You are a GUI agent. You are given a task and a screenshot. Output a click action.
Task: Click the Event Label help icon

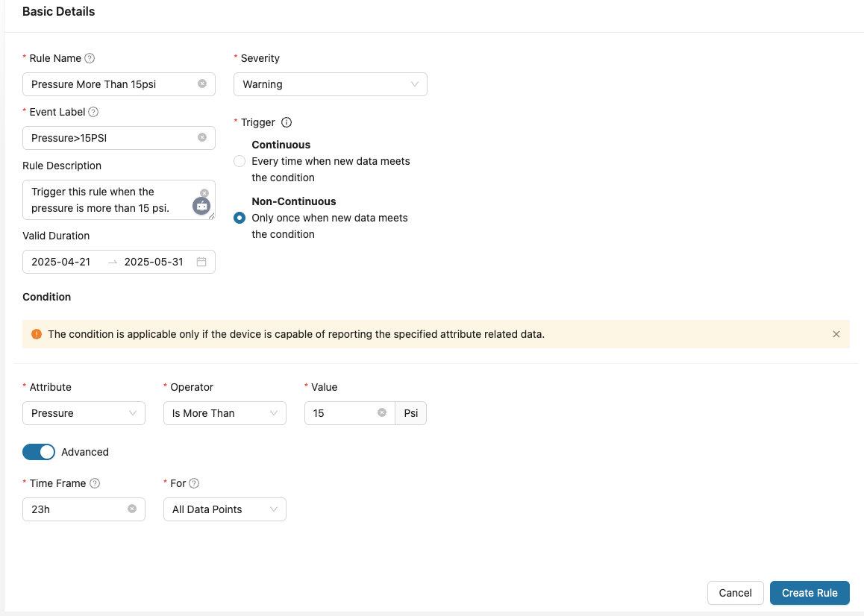(x=93, y=112)
